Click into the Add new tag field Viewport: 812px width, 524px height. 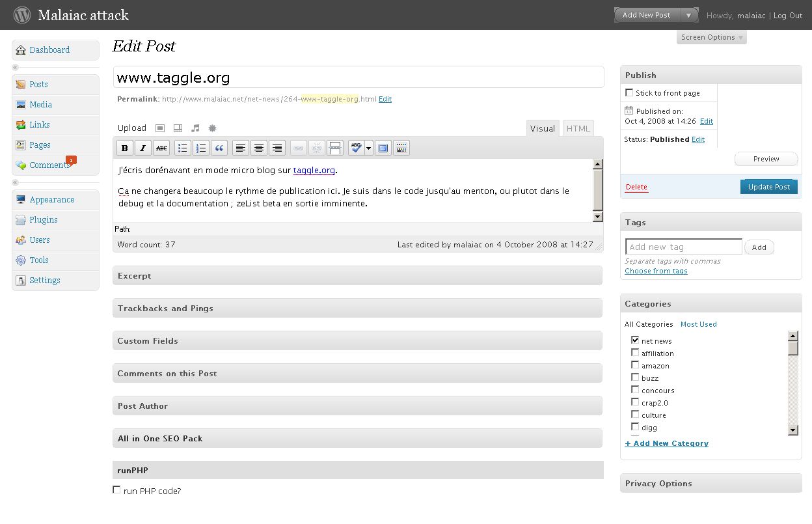tap(684, 247)
